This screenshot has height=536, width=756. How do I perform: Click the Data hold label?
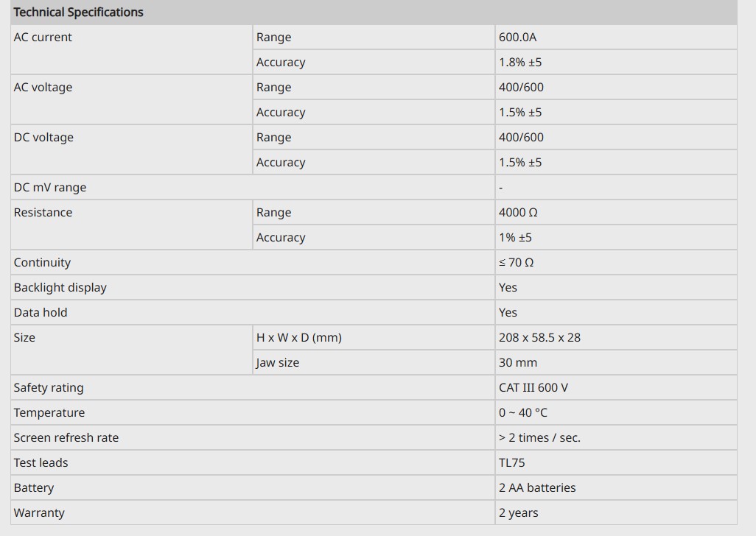coord(41,313)
